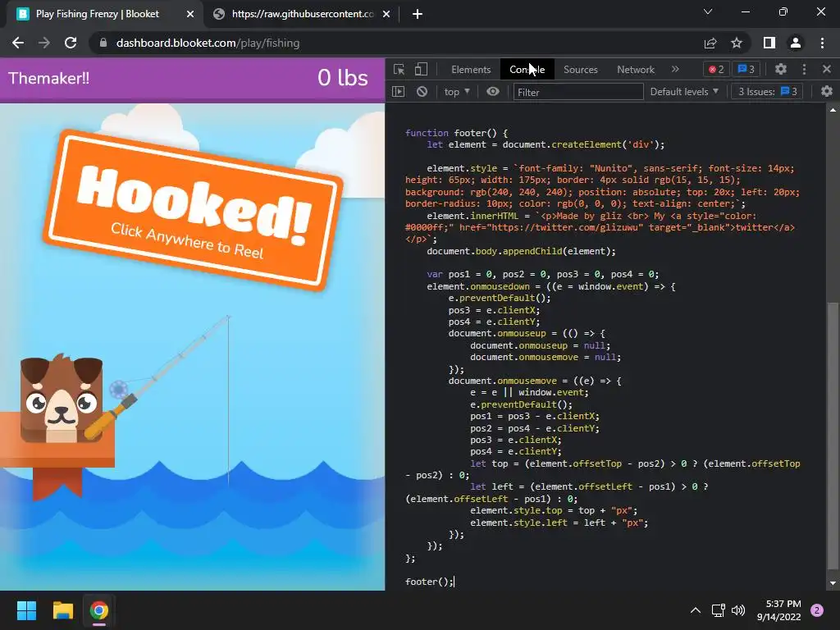Click the browser back arrow
The image size is (840, 630).
[18, 43]
